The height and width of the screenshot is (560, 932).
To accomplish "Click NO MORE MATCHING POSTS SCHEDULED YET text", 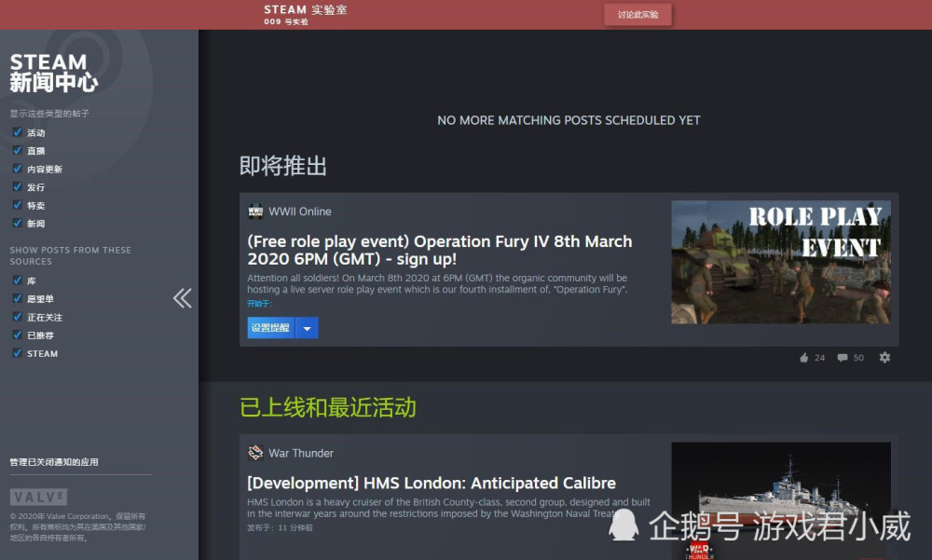I will (569, 120).
